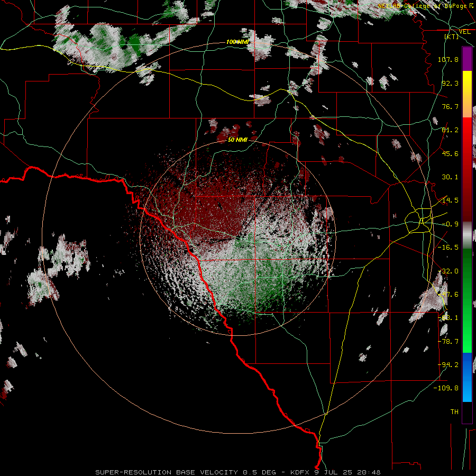
Task: Click the 'SUPER-RESOLUTION BASE VELOCITY 0.5 DEG' caption
Action: tap(186, 472)
